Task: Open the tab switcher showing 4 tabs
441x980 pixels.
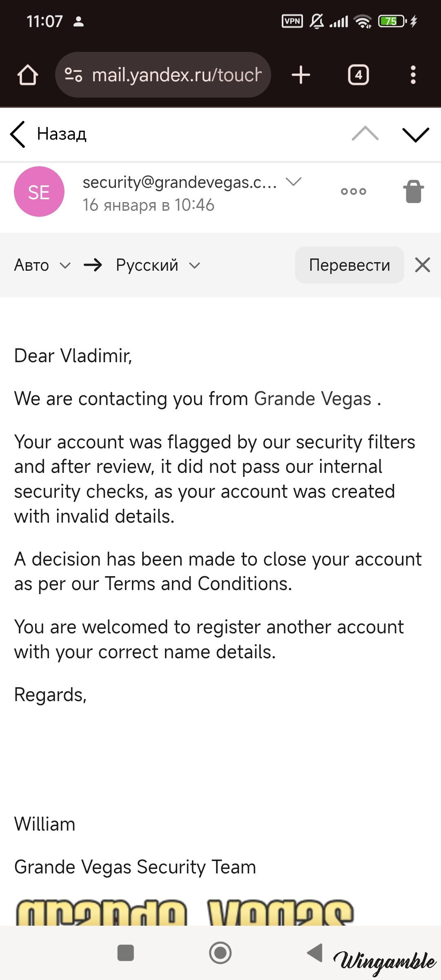Action: (x=358, y=75)
